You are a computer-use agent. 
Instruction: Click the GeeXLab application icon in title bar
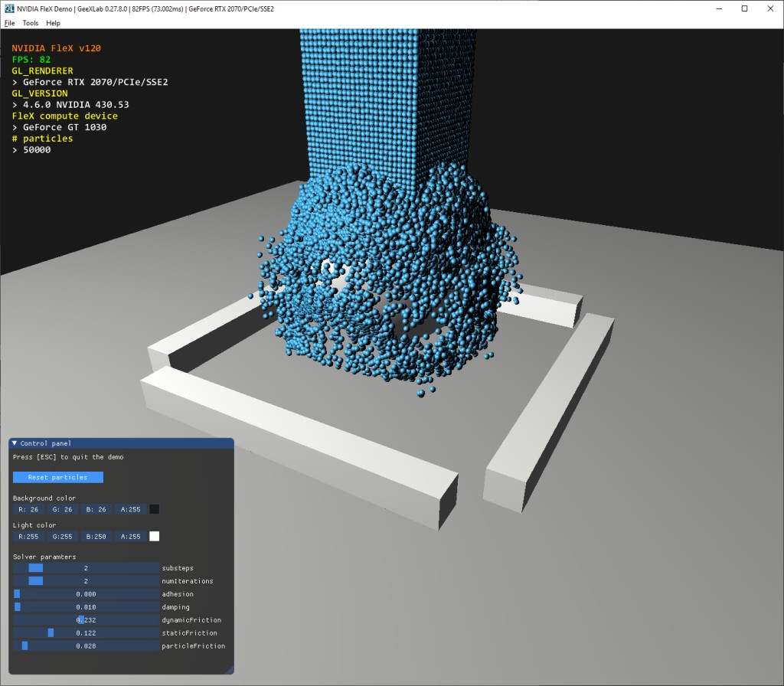9,8
